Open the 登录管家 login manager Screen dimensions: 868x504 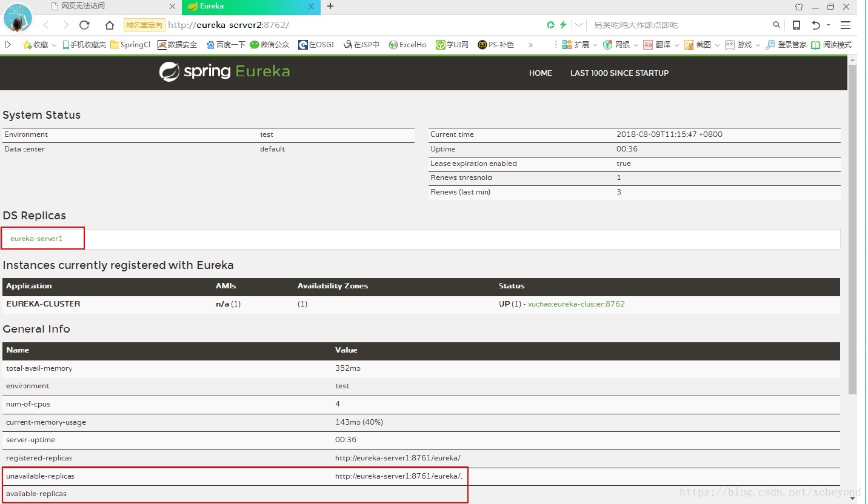click(786, 44)
